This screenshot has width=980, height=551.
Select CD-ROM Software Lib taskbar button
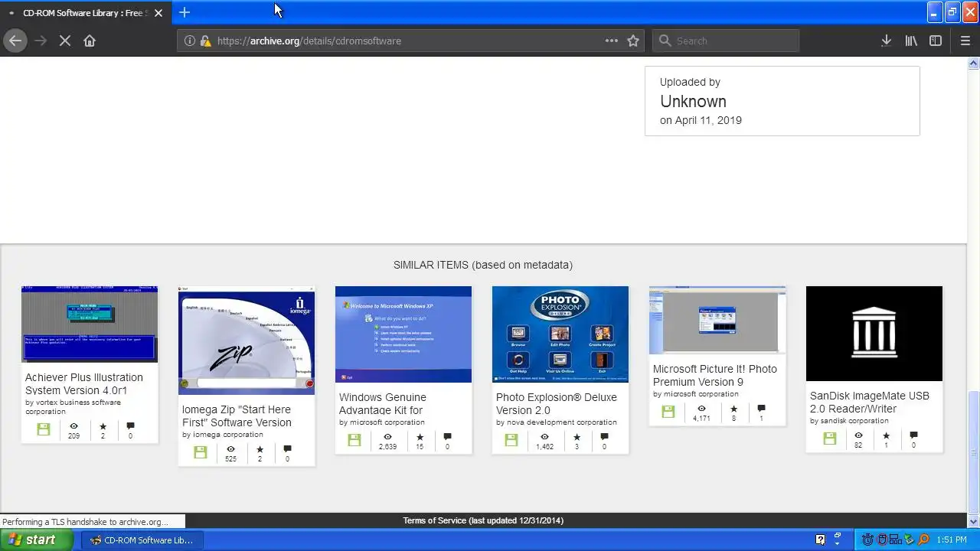142,540
